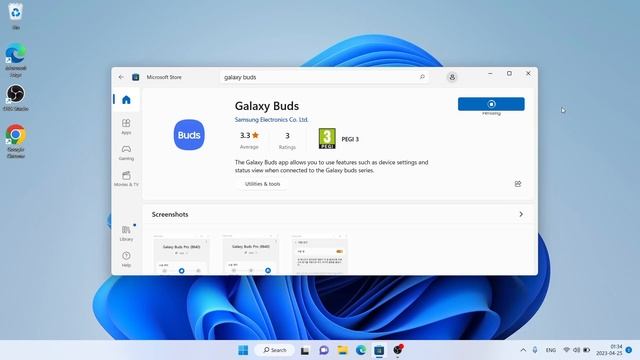
Task: Open the Windows Start menu
Action: (243, 350)
